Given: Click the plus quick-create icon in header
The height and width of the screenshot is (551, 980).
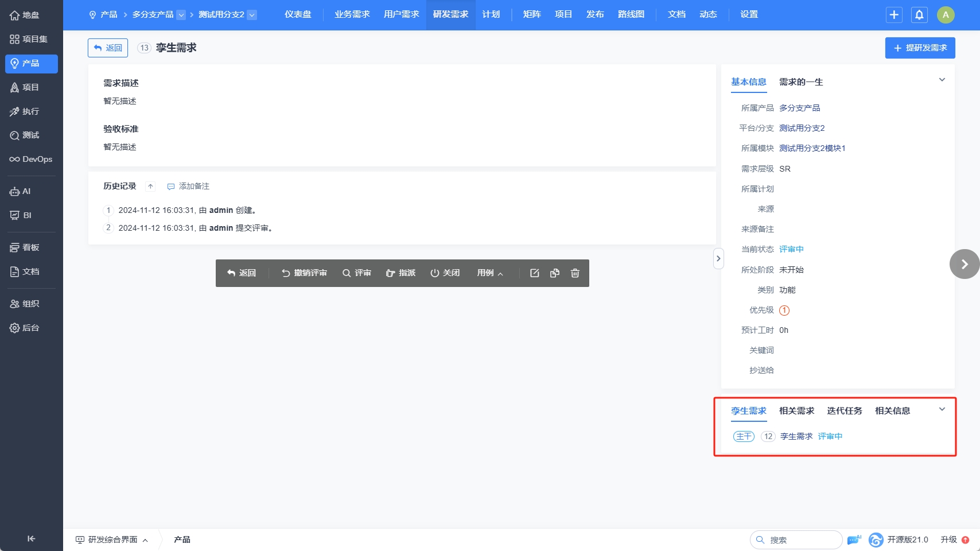Looking at the screenshot, I should [x=894, y=15].
